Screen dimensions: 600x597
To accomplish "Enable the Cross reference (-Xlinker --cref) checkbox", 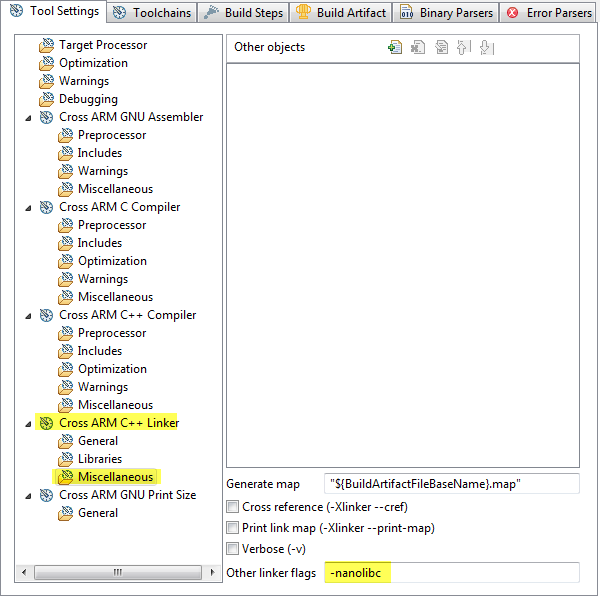I will click(x=233, y=507).
